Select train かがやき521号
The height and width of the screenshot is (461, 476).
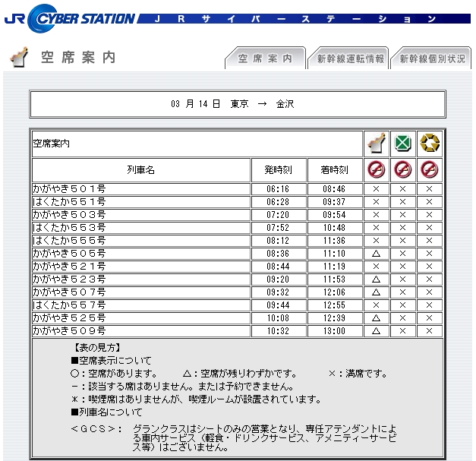tap(69, 267)
